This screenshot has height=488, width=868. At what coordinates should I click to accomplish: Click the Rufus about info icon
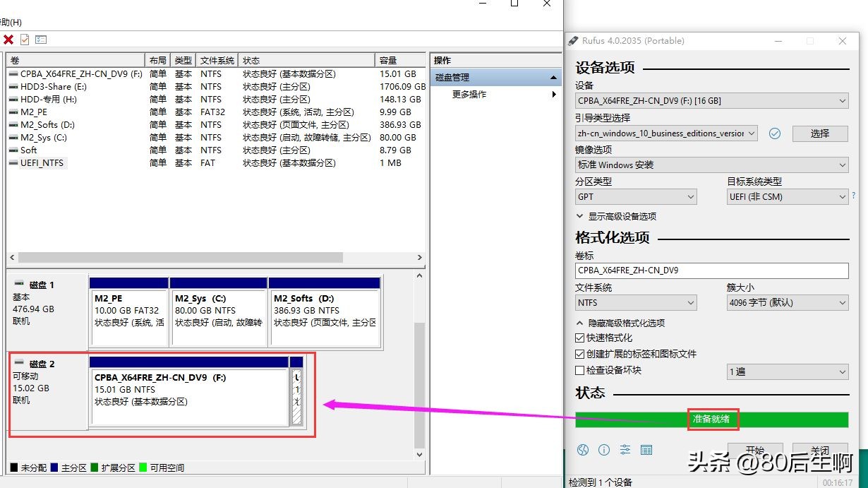(603, 450)
